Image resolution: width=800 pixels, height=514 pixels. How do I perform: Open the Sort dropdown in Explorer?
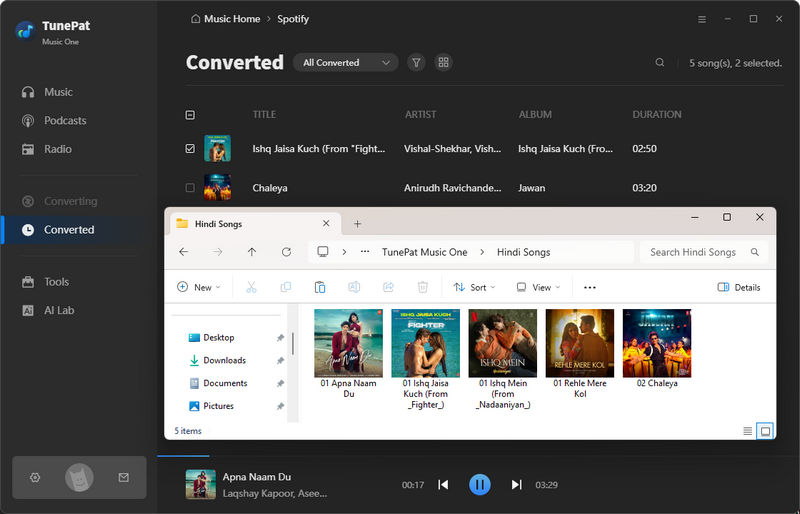476,287
